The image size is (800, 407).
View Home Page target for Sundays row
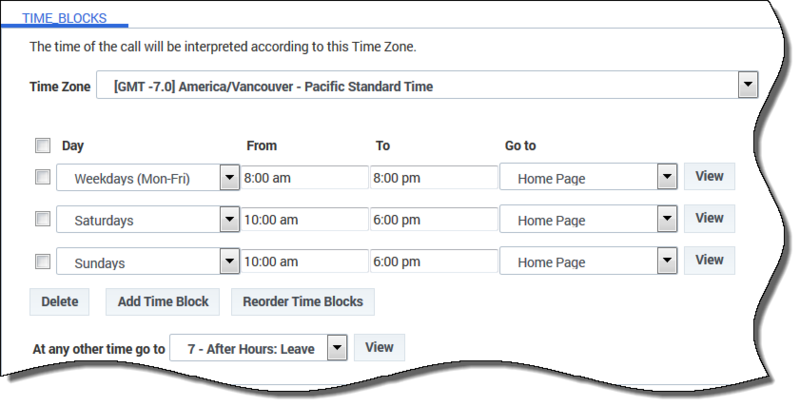click(709, 260)
